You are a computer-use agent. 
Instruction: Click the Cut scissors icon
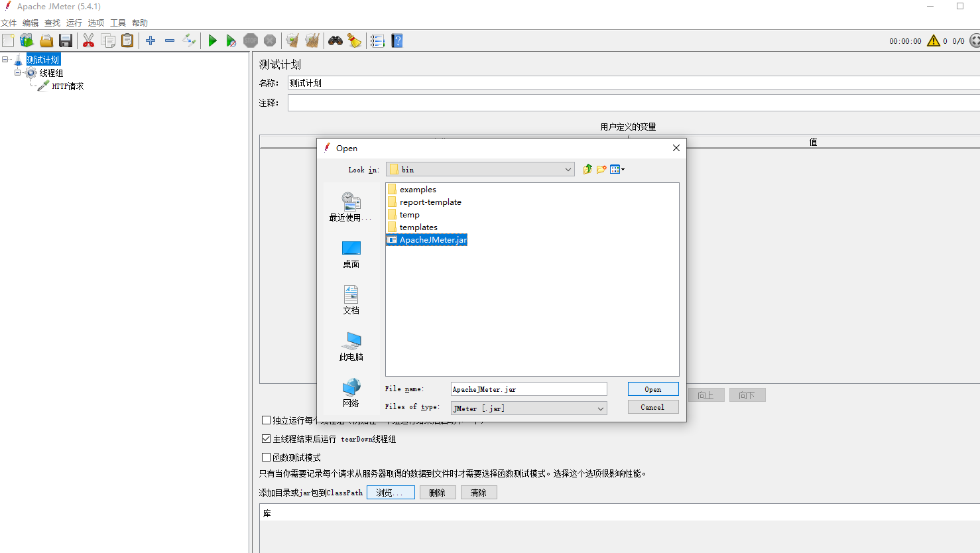pos(88,41)
